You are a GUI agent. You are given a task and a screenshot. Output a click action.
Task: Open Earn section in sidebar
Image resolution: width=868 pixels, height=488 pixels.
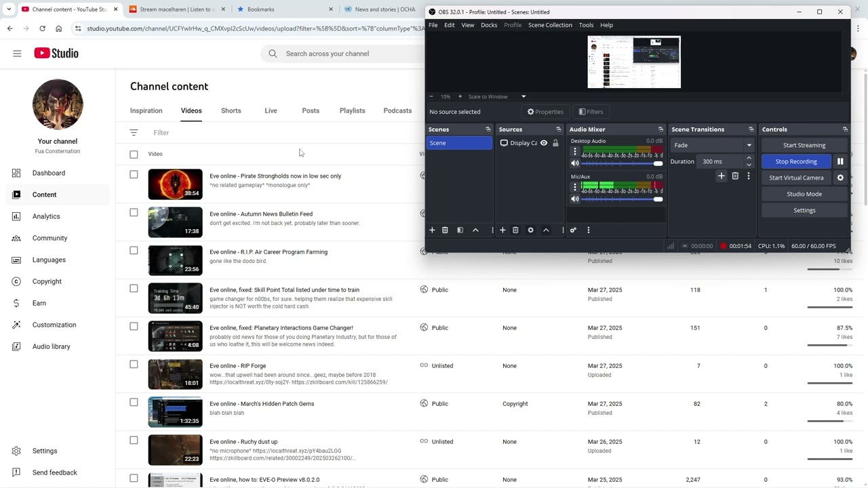[39, 303]
